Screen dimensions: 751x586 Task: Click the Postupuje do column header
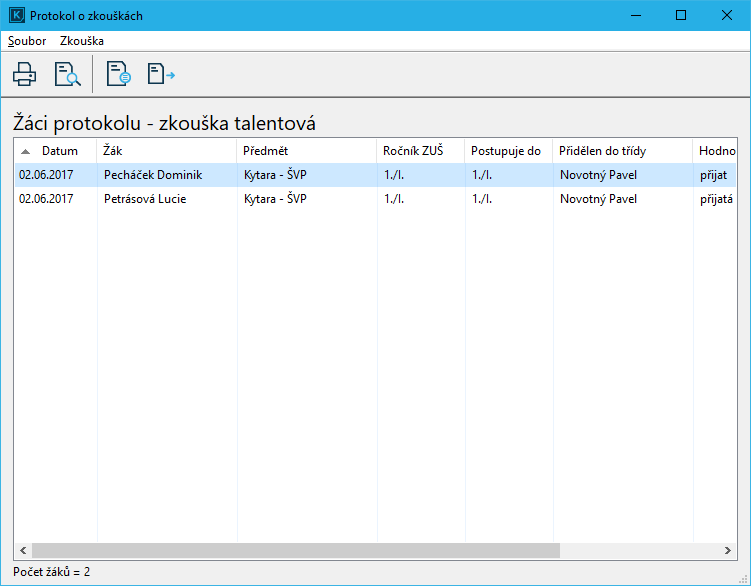(x=507, y=151)
